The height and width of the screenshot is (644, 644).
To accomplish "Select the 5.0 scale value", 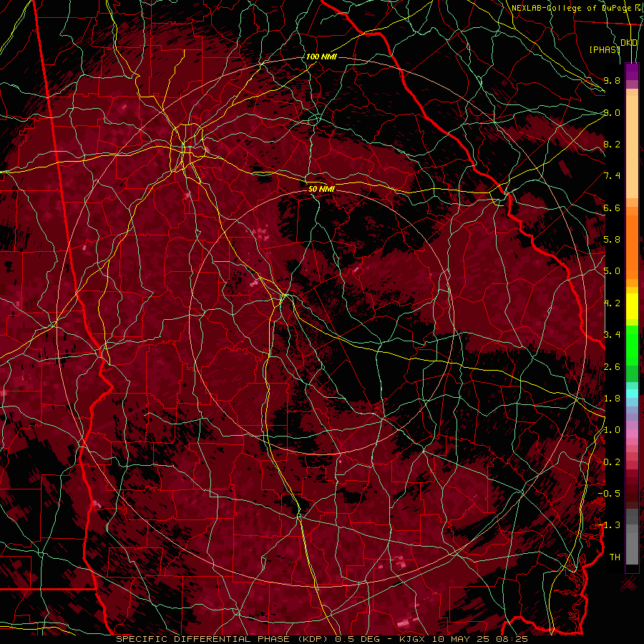I will (x=612, y=271).
